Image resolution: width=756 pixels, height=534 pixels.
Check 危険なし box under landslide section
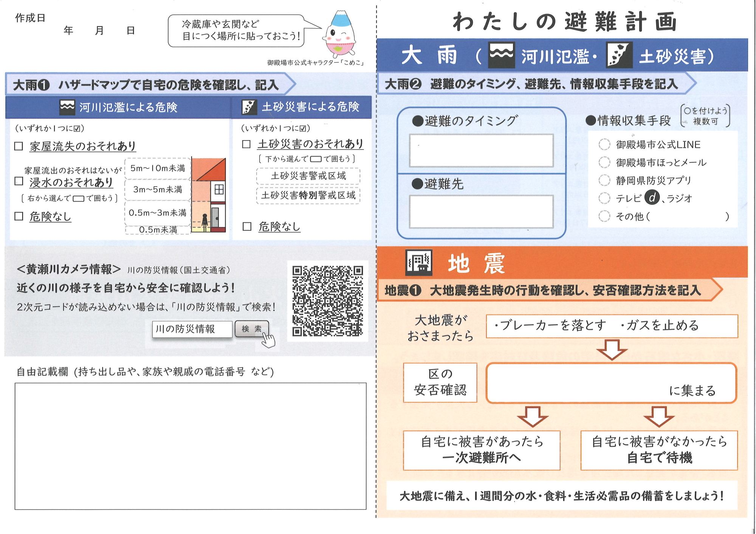coord(247,227)
